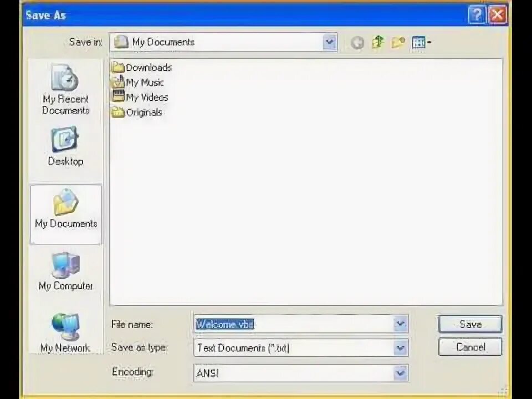
Task: Click the Help question mark button
Action: [x=477, y=14]
